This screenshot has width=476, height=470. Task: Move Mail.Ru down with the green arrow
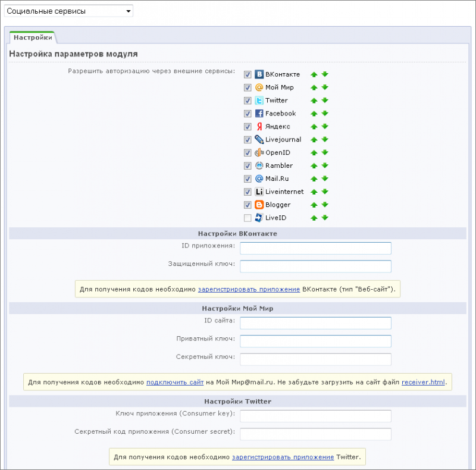(325, 179)
